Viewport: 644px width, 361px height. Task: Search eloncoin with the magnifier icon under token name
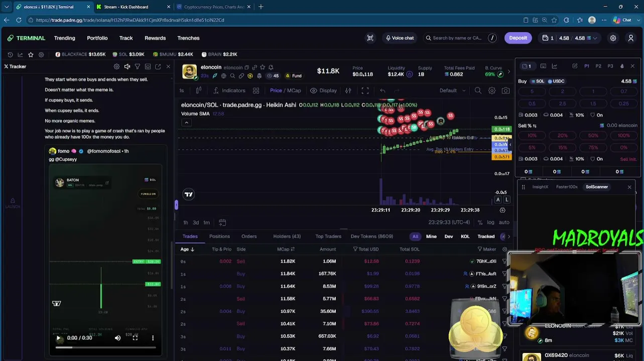tap(232, 76)
